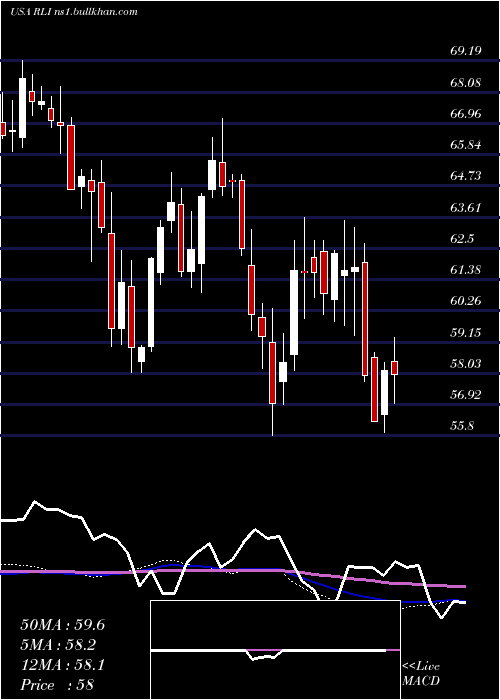The width and height of the screenshot is (500, 700).
Task: Click the 64.73 price axis label
Action: (x=466, y=176)
